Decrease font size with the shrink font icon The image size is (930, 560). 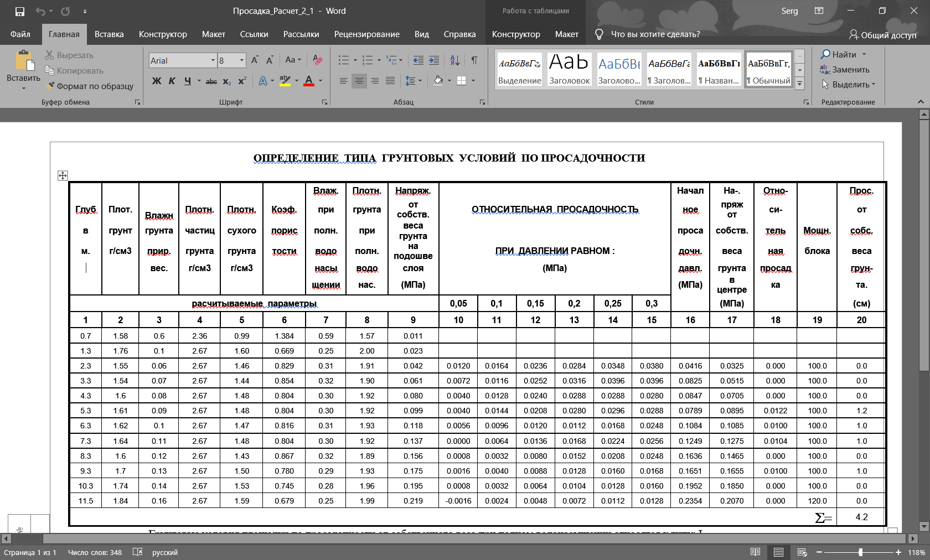click(270, 60)
